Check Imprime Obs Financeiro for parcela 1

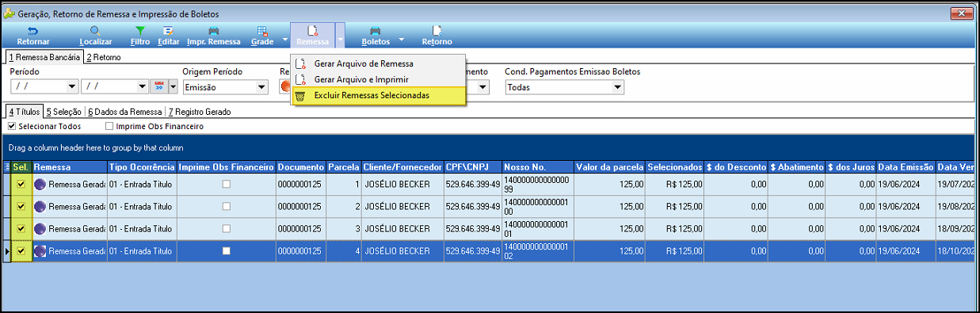point(226,184)
